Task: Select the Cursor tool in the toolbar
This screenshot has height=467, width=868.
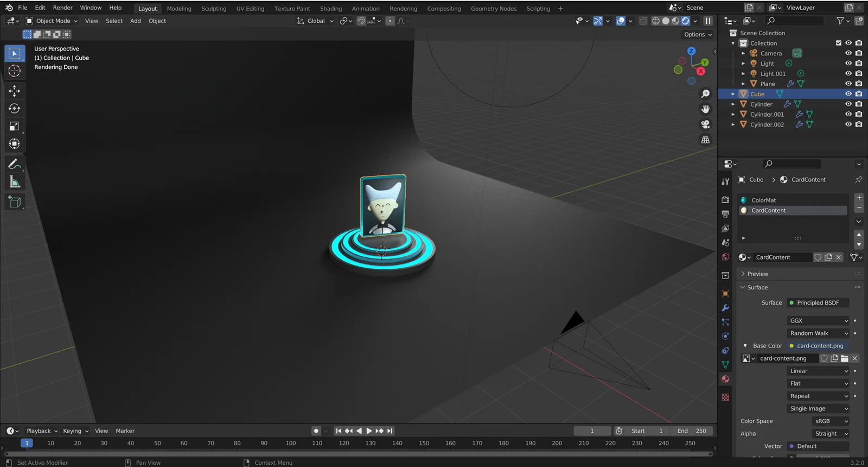Action: (15, 71)
